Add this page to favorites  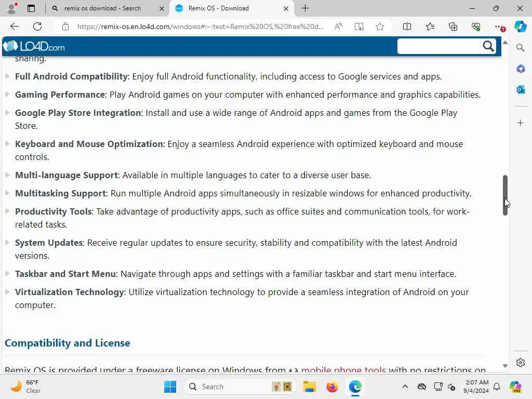pos(380,26)
